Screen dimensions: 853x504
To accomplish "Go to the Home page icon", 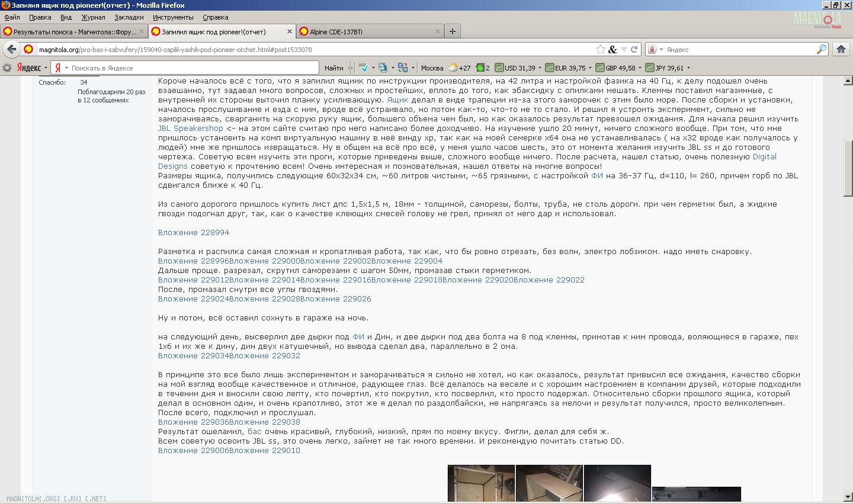I will click(x=841, y=49).
